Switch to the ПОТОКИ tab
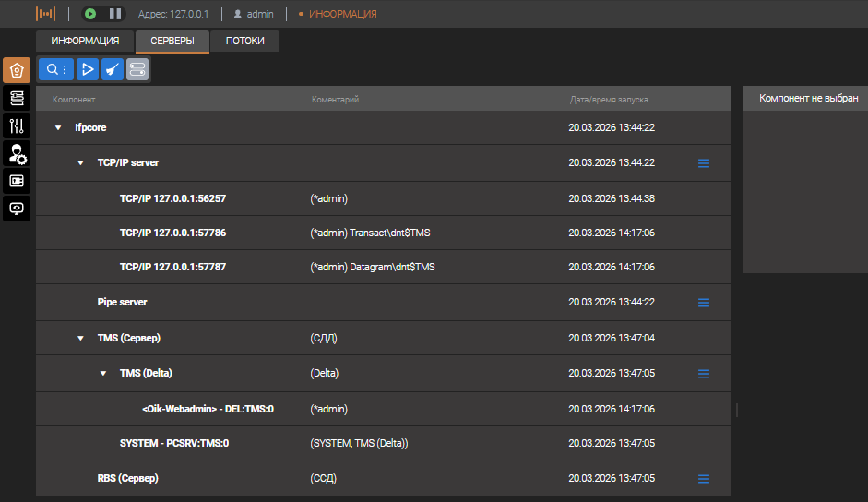Image resolution: width=868 pixels, height=502 pixels. point(244,42)
